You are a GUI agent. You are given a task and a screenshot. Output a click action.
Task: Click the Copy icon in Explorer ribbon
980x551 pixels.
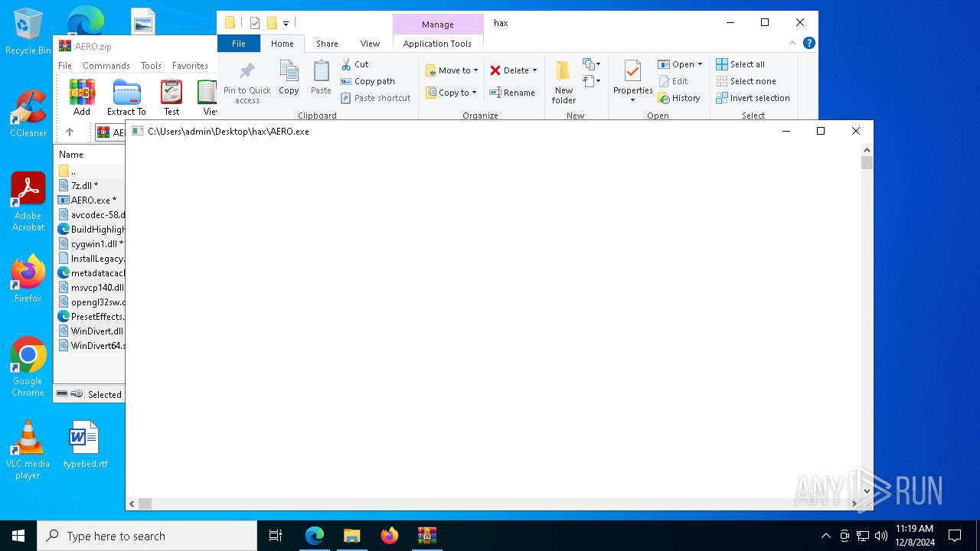289,78
